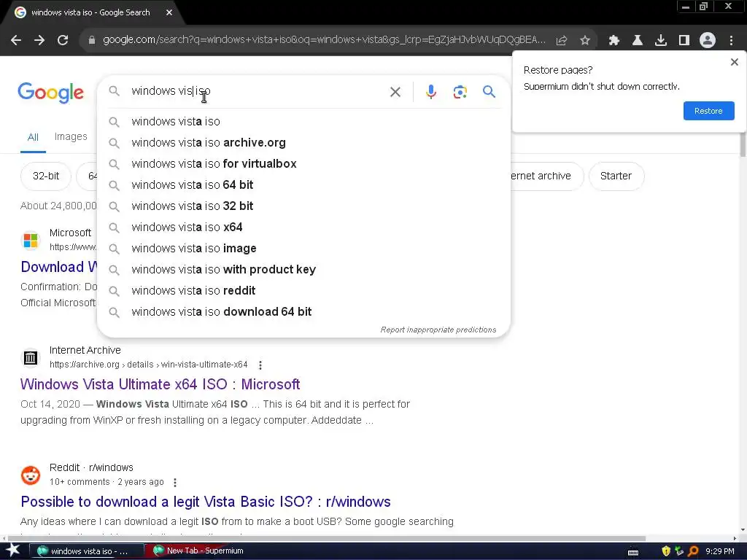Image resolution: width=747 pixels, height=560 pixels.
Task: Close the Restore pages popup
Action: (734, 62)
